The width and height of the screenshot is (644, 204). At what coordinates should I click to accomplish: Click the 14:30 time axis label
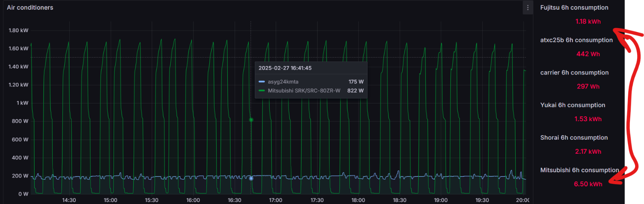click(69, 200)
